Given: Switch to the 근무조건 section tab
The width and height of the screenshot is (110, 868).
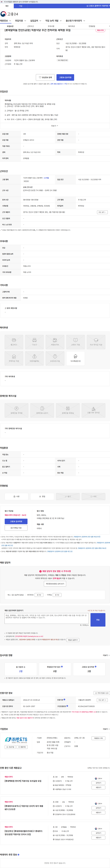Looking at the screenshot, I should click(30, 26).
